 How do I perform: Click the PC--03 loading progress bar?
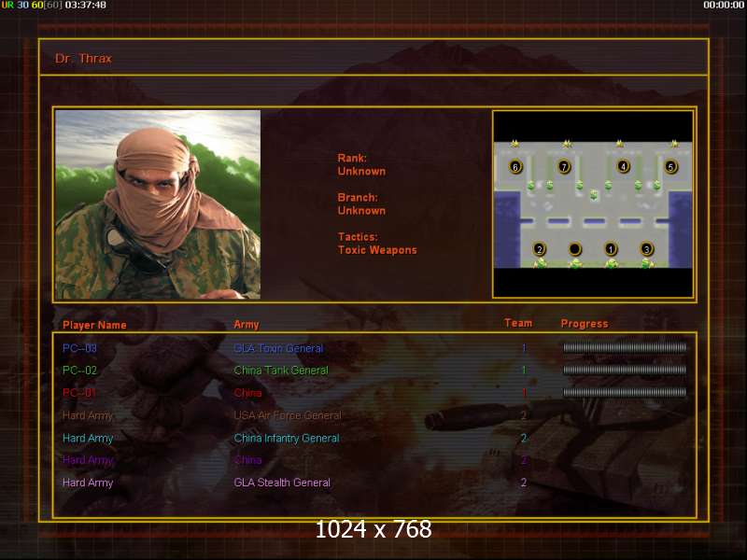pos(625,347)
